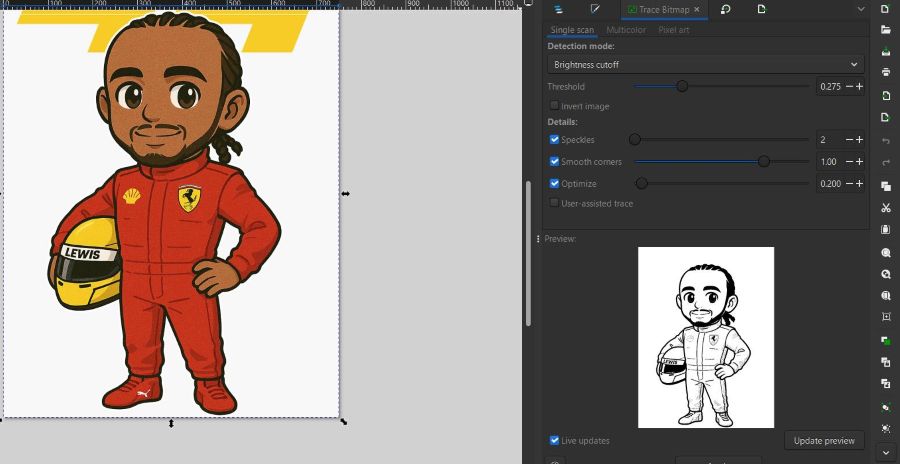Decrease Speckles with the minus button
The width and height of the screenshot is (900, 464).
849,140
